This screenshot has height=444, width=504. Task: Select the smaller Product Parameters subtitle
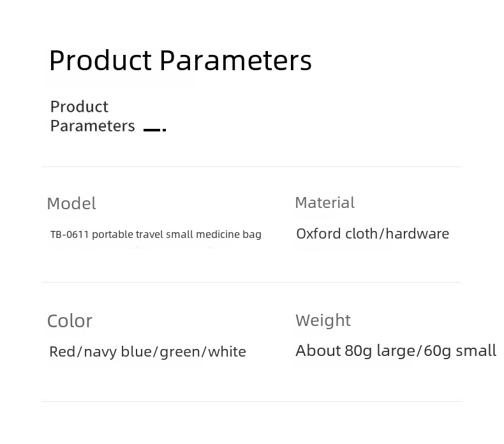(93, 116)
